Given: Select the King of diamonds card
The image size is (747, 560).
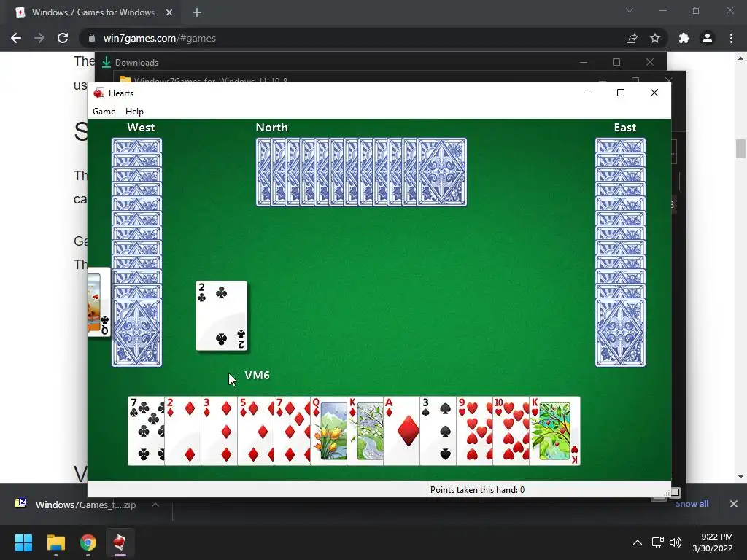Looking at the screenshot, I should (365, 431).
